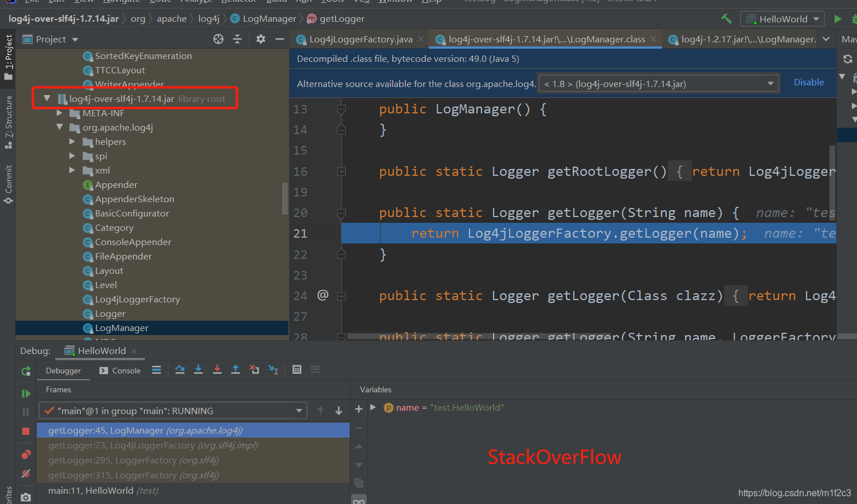Click the Step Over icon
The height and width of the screenshot is (504, 857).
pos(180,370)
